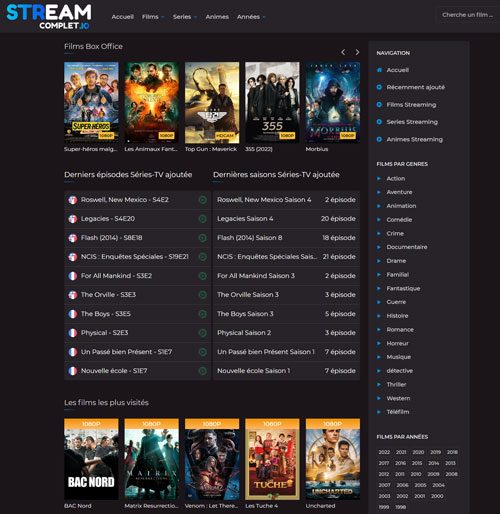Viewport: 500px width, 514px height.
Task: Open Uncharted movie poster
Action: (333, 459)
